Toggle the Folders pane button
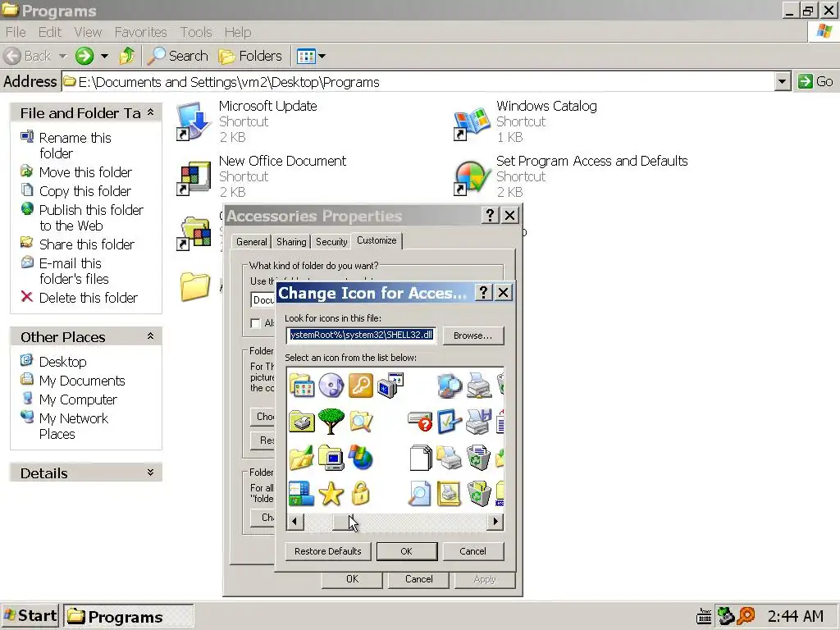 coord(250,56)
